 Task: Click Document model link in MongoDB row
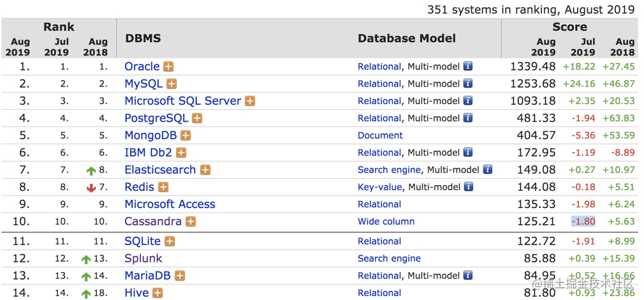tap(380, 135)
